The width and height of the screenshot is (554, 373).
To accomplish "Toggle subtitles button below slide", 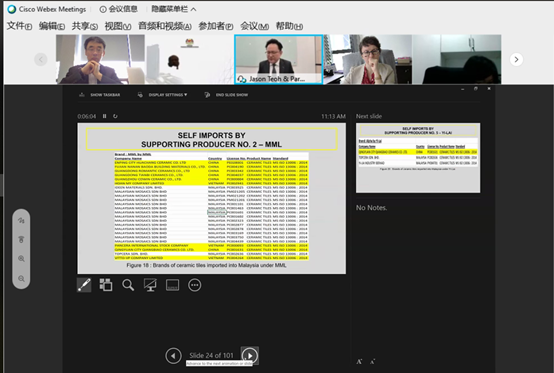I will pos(172,285).
